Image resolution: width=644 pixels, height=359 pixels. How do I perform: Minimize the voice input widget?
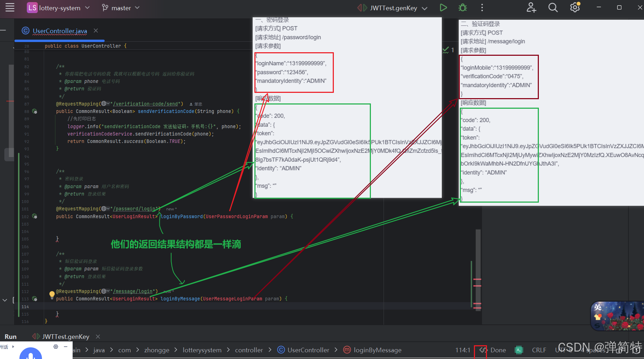tap(66, 347)
